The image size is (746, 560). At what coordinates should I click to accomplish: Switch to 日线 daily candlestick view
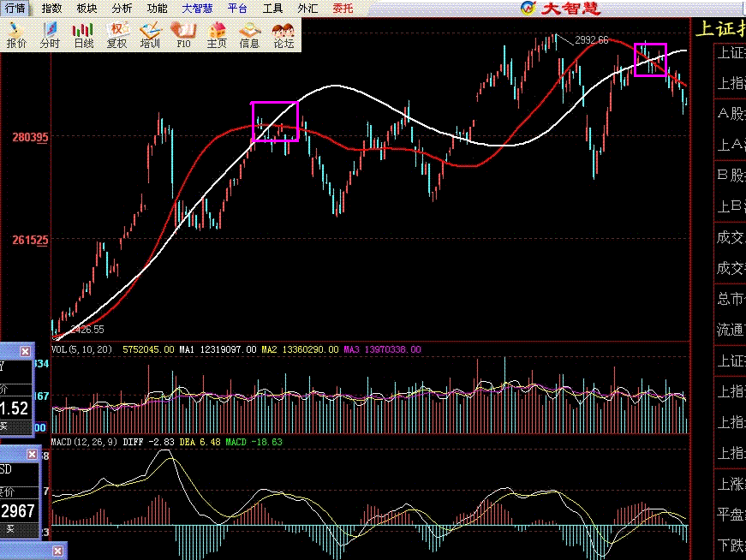click(83, 35)
